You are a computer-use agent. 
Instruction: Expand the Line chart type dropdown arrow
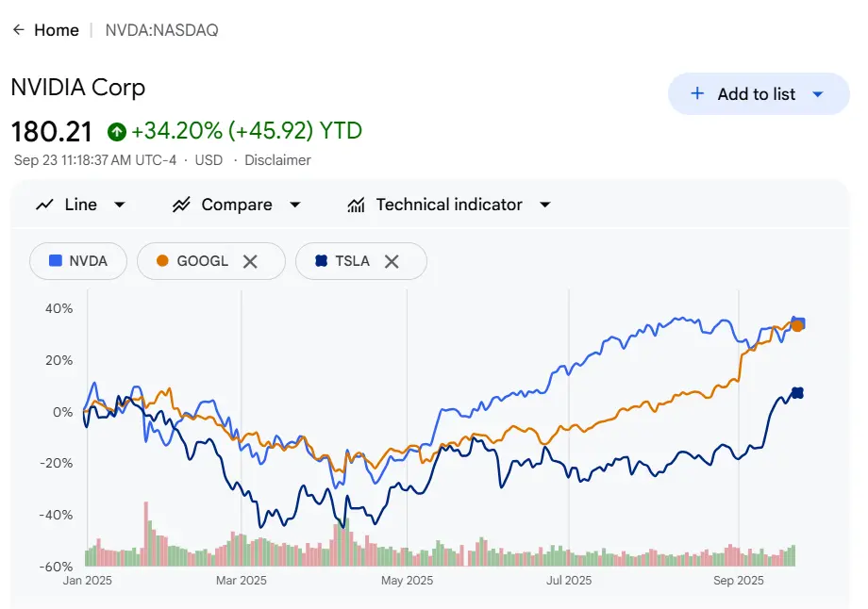[x=120, y=205]
